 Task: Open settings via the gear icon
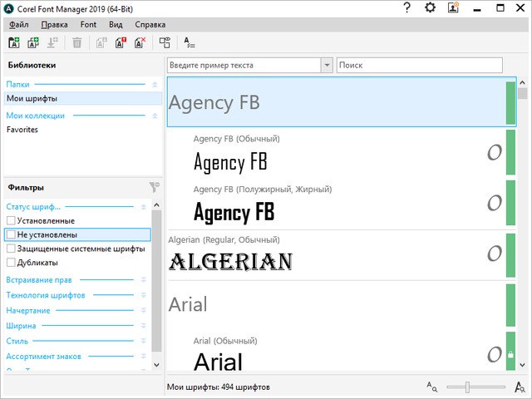tap(430, 7)
